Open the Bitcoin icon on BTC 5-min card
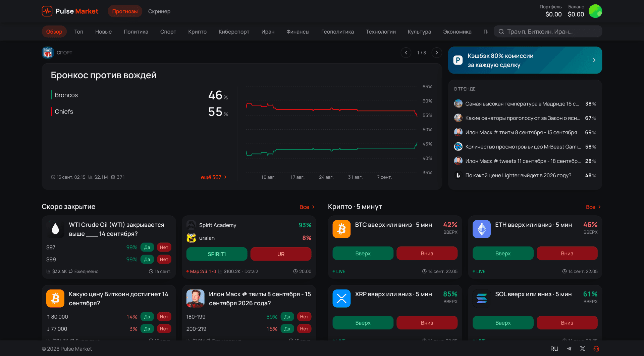The height and width of the screenshot is (356, 644). click(x=341, y=229)
